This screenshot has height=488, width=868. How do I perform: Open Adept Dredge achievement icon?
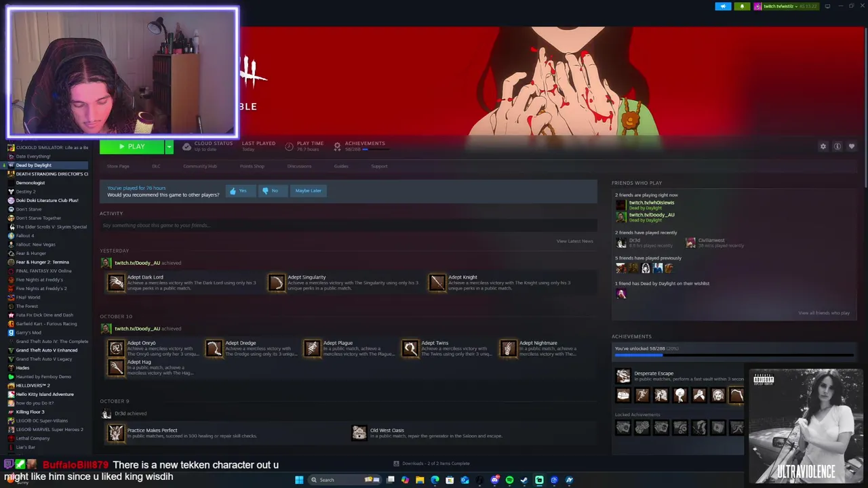click(214, 348)
